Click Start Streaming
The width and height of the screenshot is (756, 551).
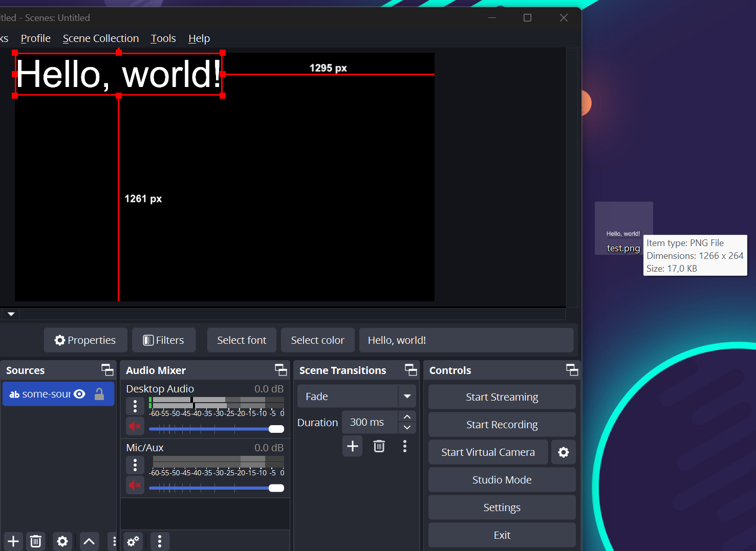click(x=502, y=397)
